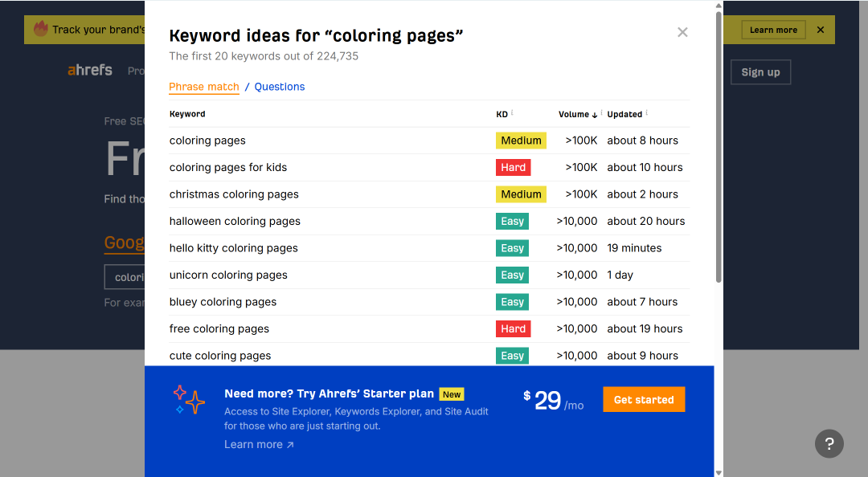
Task: Click Easy badge for bluey coloring pages
Action: (512, 302)
